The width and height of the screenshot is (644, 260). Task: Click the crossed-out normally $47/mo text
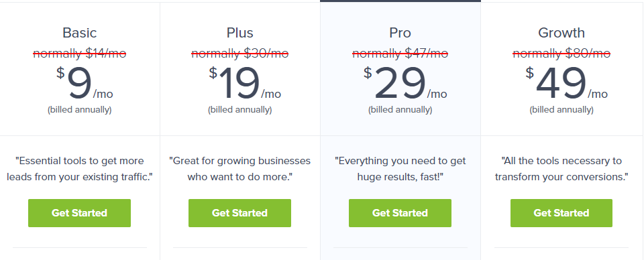[x=400, y=54]
